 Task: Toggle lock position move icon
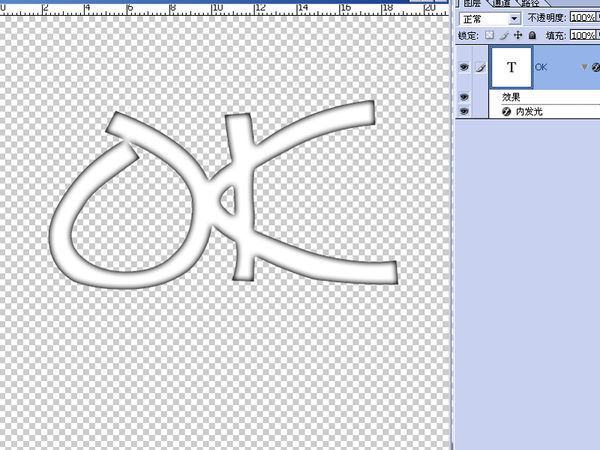click(x=517, y=35)
